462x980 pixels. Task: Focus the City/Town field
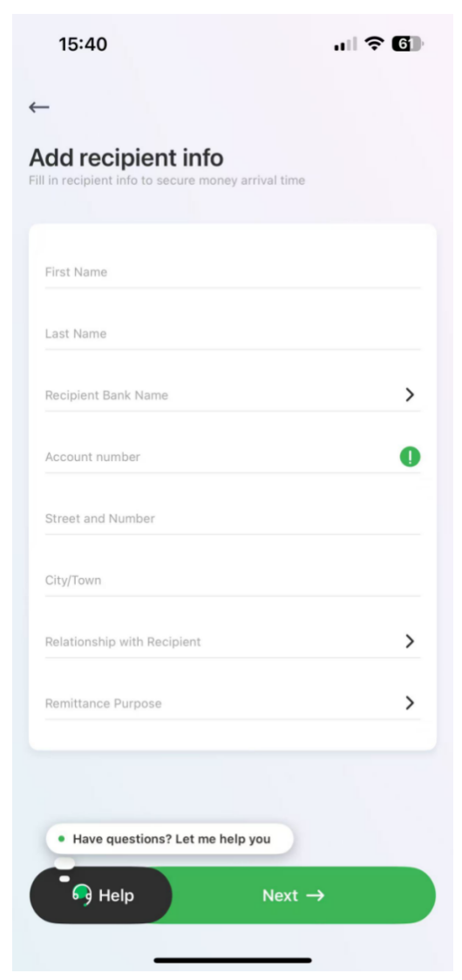pyautogui.click(x=233, y=580)
